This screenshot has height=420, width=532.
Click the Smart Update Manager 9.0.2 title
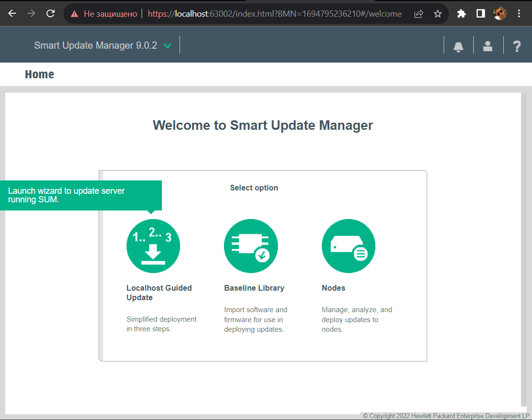click(x=96, y=46)
